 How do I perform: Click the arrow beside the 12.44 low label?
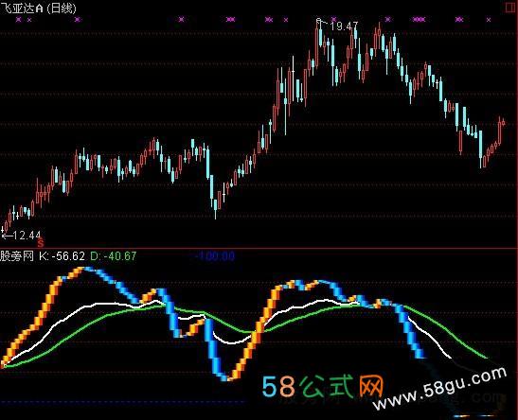tap(8, 236)
